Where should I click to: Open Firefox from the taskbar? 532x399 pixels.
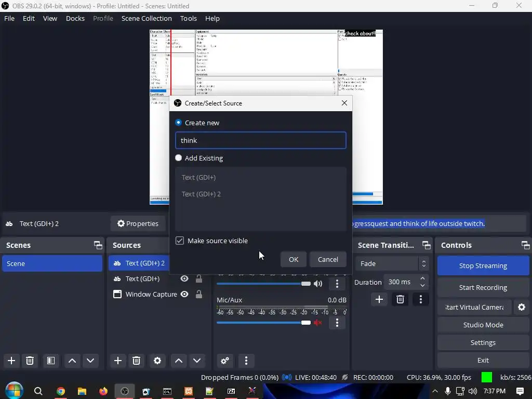[103, 391]
